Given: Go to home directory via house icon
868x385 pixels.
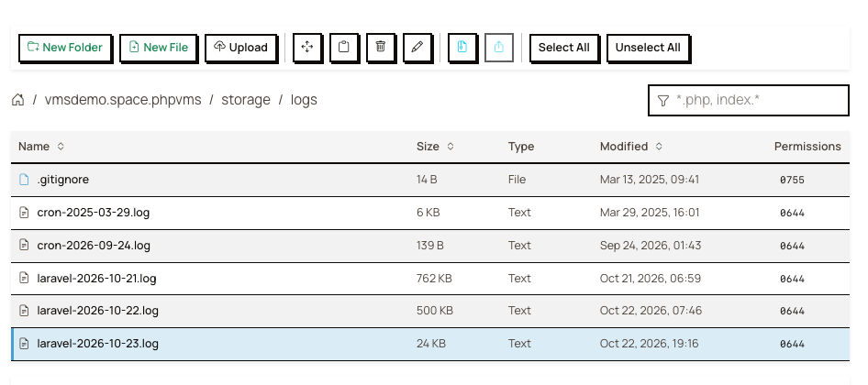Looking at the screenshot, I should point(17,100).
